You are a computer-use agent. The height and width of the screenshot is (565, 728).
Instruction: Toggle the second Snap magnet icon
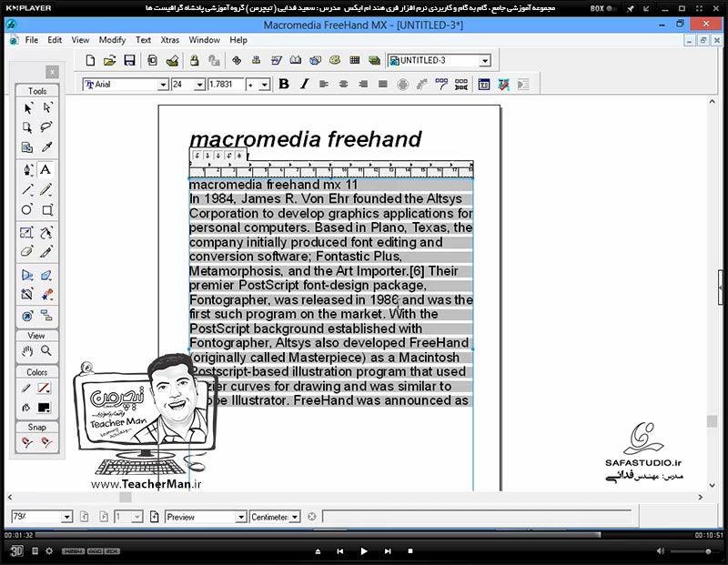[x=46, y=442]
